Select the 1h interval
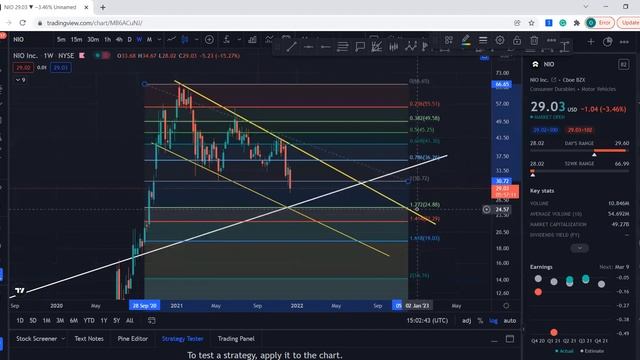Screen dimensions: 640x360 (x=107, y=40)
